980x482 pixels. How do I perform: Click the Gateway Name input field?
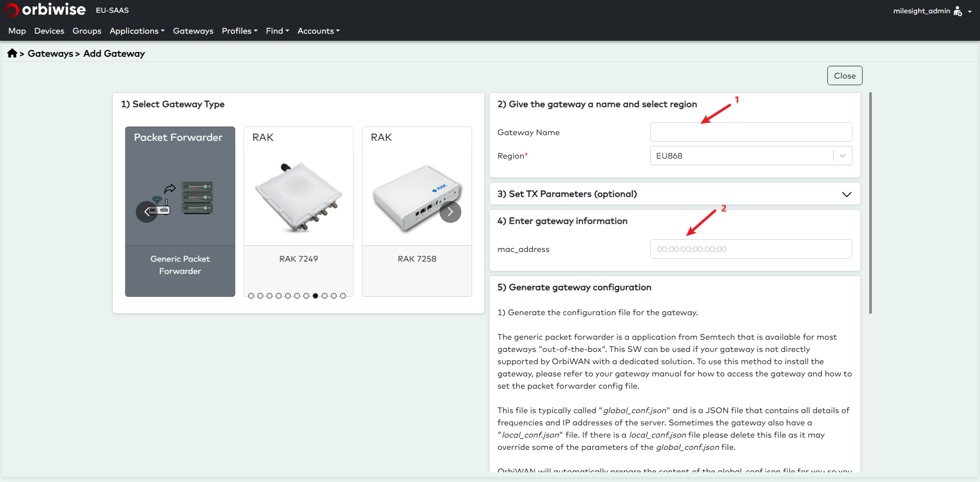tap(751, 132)
